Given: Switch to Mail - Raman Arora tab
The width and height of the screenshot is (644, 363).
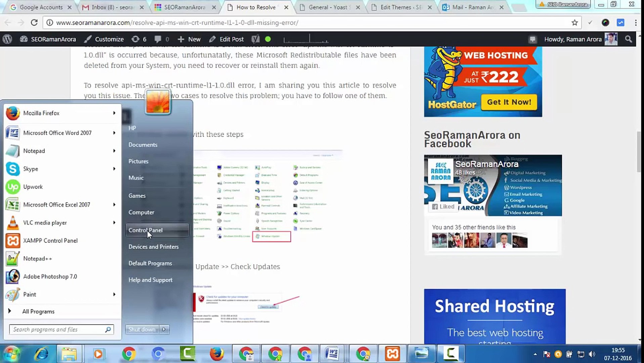Looking at the screenshot, I should pos(473,7).
